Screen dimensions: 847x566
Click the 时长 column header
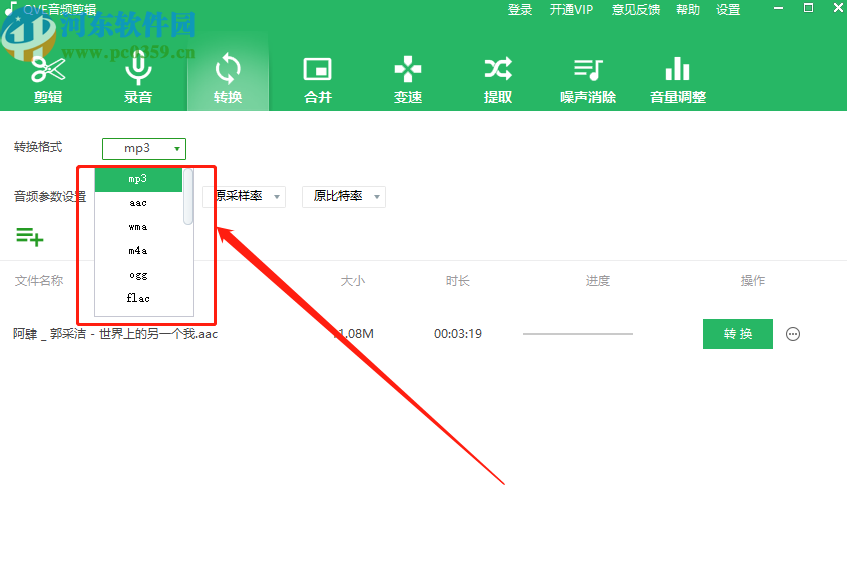(458, 281)
